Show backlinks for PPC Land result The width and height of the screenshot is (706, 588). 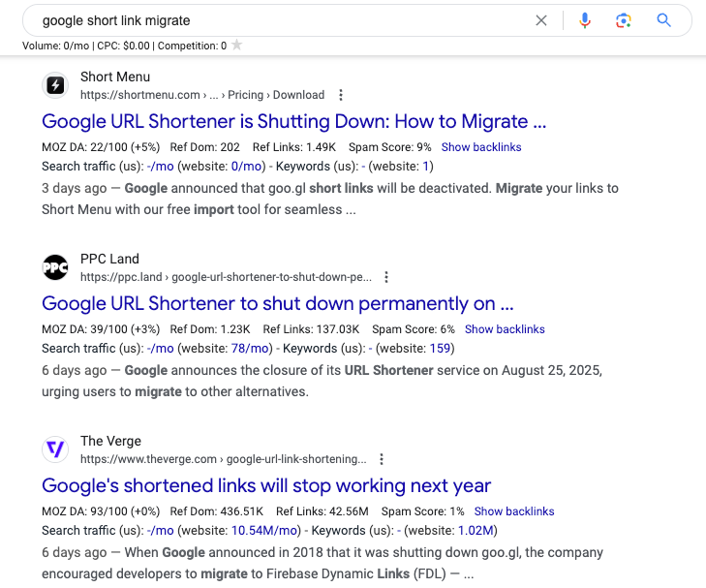tap(505, 329)
